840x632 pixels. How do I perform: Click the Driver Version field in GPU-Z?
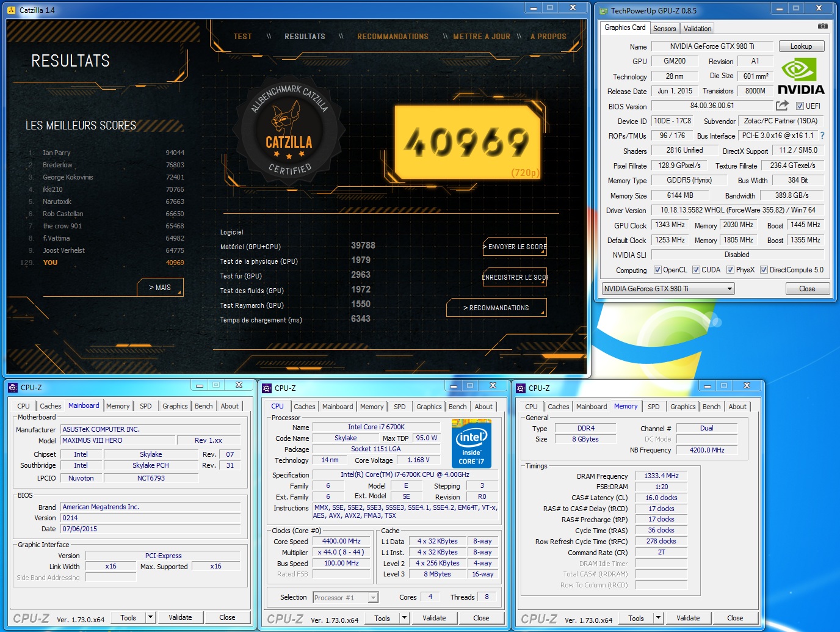coord(737,210)
